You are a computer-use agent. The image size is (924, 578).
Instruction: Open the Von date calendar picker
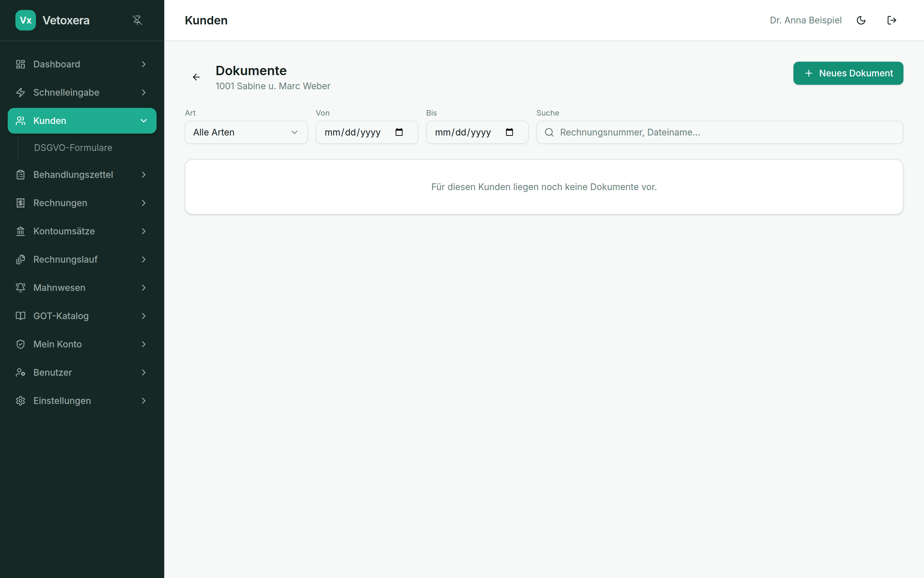[399, 132]
